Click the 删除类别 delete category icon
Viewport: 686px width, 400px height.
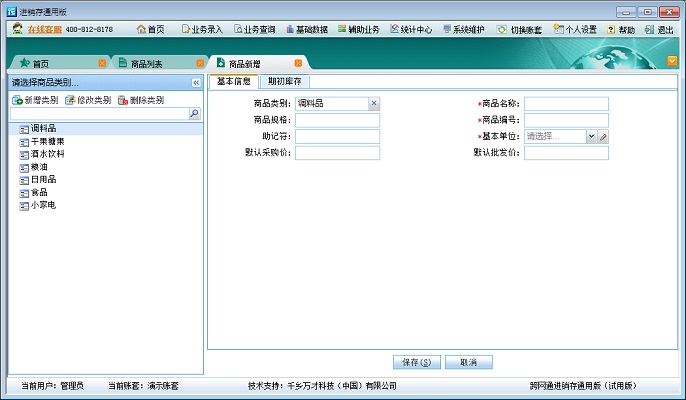123,101
